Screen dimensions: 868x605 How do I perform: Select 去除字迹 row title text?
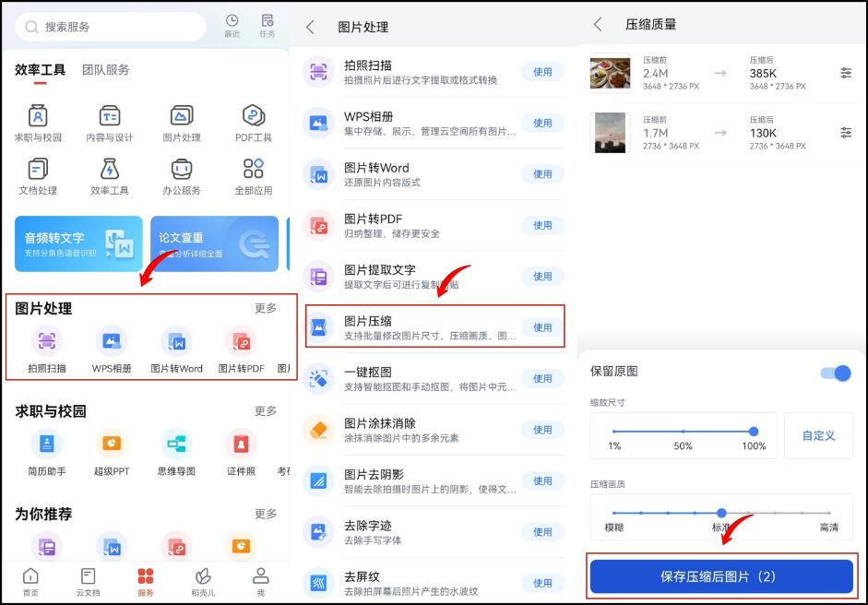367,526
